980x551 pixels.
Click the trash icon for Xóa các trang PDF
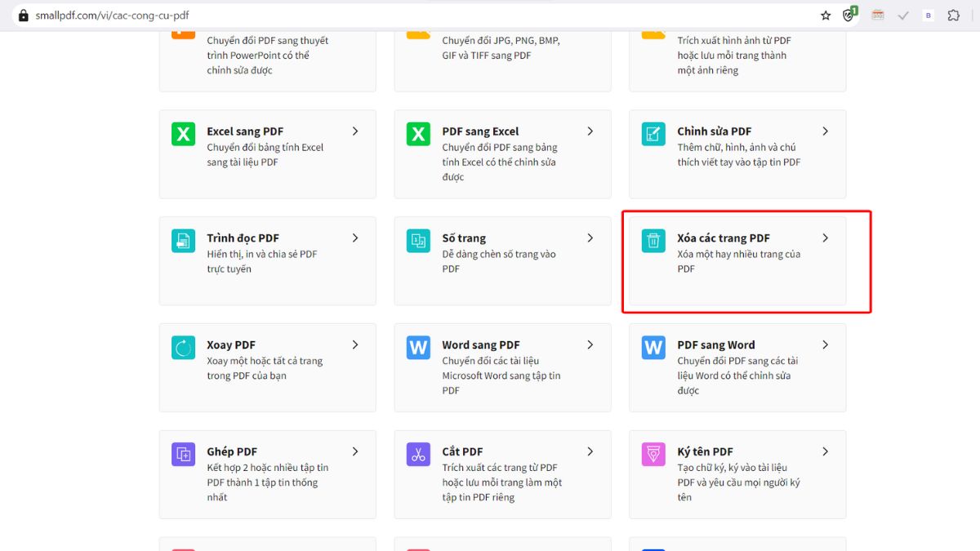click(653, 241)
